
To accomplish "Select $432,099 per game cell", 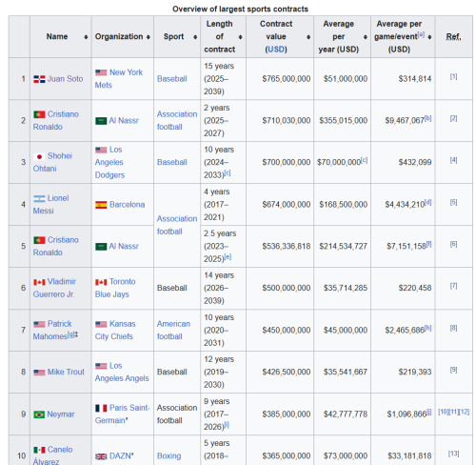I will 403,162.
